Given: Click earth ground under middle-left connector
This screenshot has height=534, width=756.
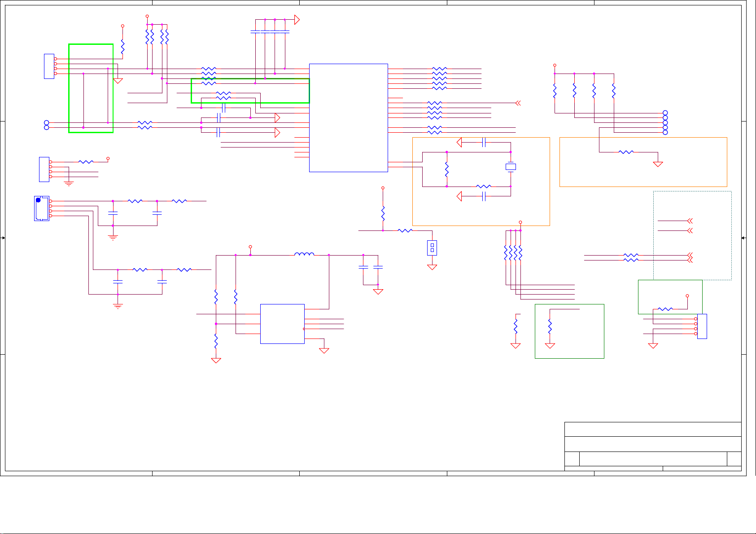Looking at the screenshot, I should click(x=68, y=183).
